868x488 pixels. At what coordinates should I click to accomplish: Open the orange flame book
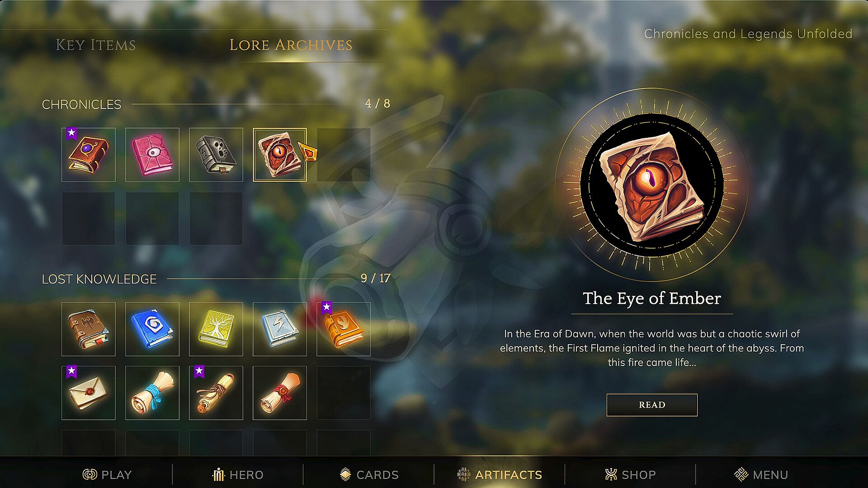coord(344,329)
